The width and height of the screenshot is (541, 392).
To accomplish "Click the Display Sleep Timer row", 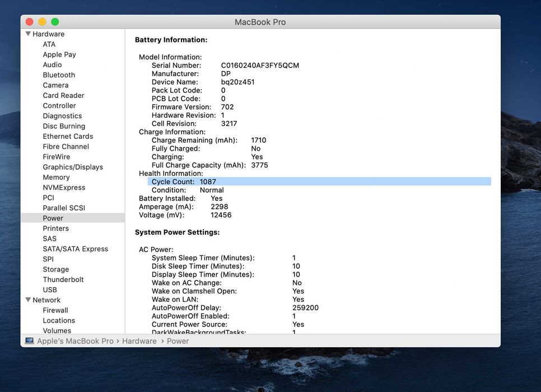I will [226, 274].
